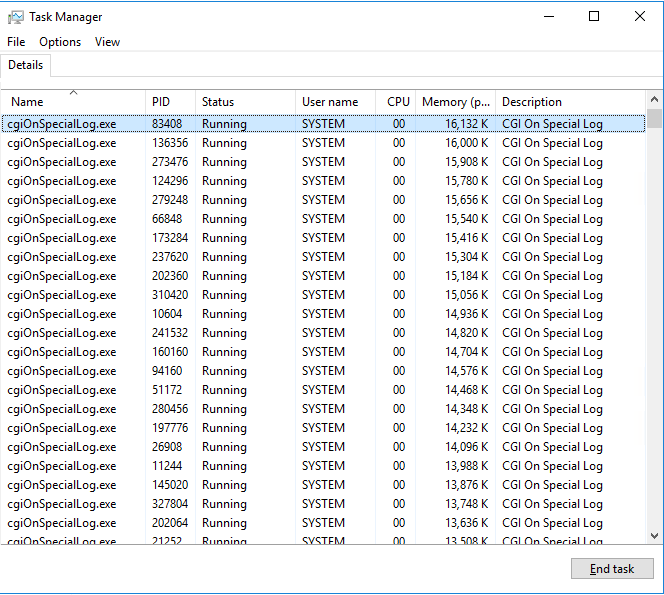This screenshot has width=664, height=595.
Task: Select the process with PID 279248
Action: pyautogui.click(x=323, y=200)
